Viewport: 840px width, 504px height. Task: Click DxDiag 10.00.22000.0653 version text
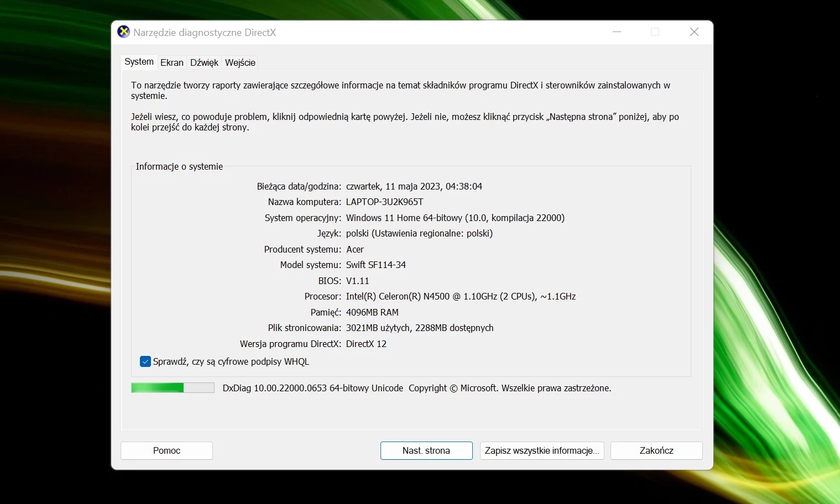(x=313, y=388)
